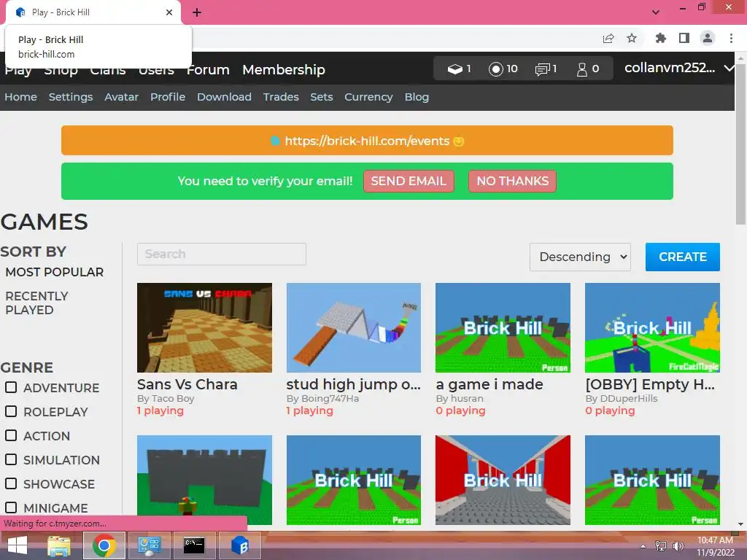The image size is (747, 560).
Task: Sort games by MOST POPULAR
Action: (54, 273)
